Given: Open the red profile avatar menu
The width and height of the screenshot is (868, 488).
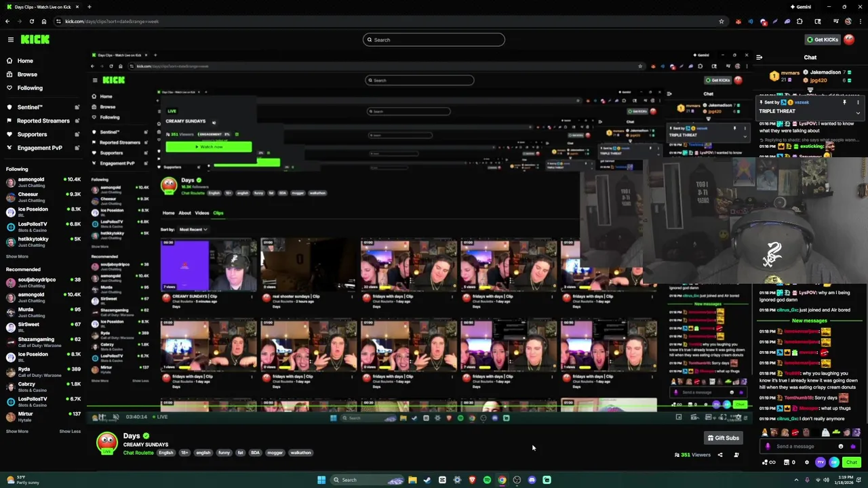Looking at the screenshot, I should click(x=849, y=40).
